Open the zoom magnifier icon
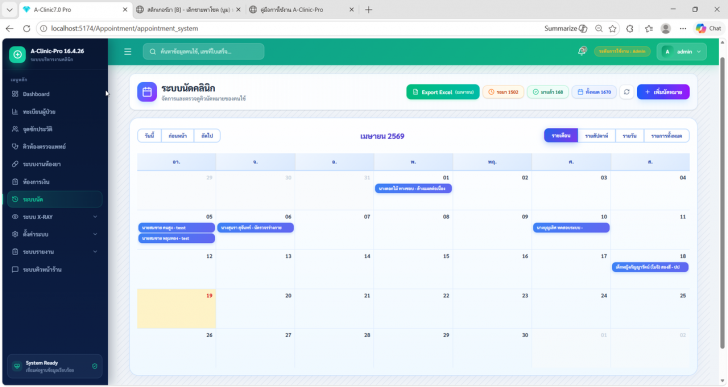 (599, 29)
